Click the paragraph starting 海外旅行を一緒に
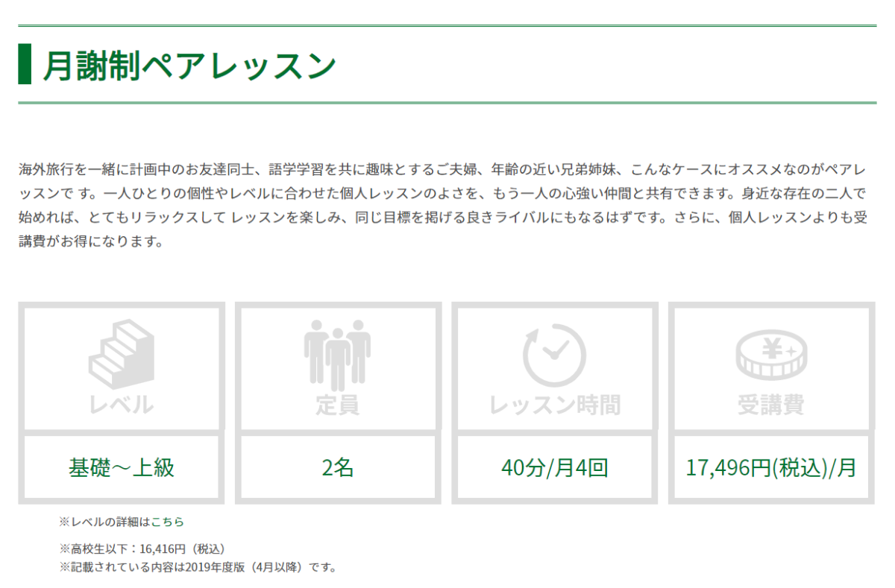Screen dimensions: 895x588 point(442,206)
